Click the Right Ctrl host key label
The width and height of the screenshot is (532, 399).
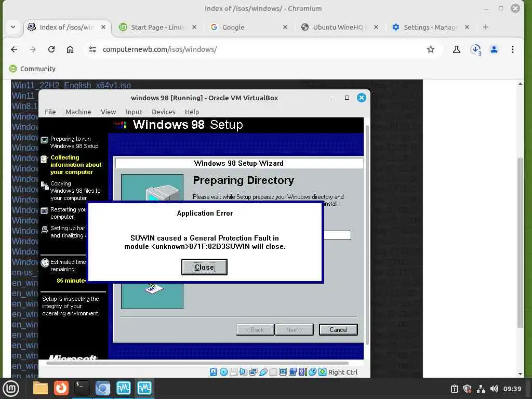click(x=343, y=372)
